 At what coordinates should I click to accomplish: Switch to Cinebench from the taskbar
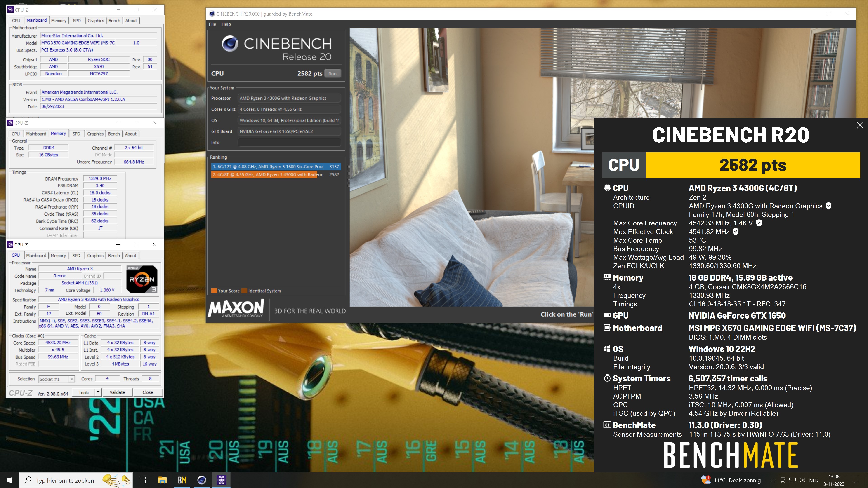click(x=202, y=480)
